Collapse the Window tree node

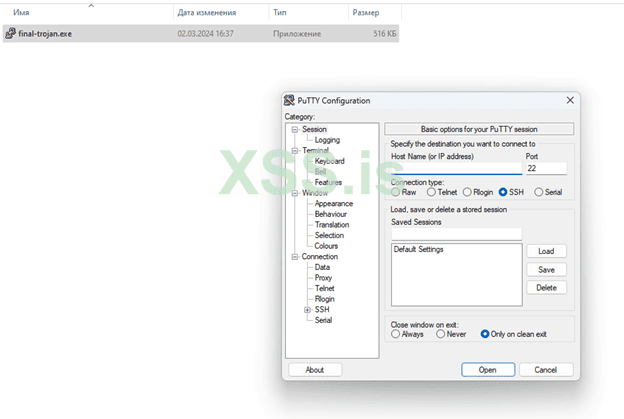295,193
